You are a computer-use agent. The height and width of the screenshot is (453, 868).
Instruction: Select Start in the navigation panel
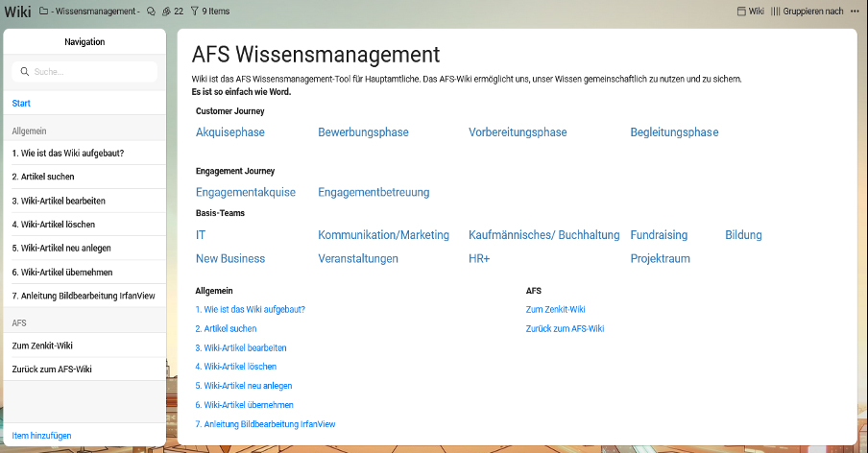click(x=21, y=103)
